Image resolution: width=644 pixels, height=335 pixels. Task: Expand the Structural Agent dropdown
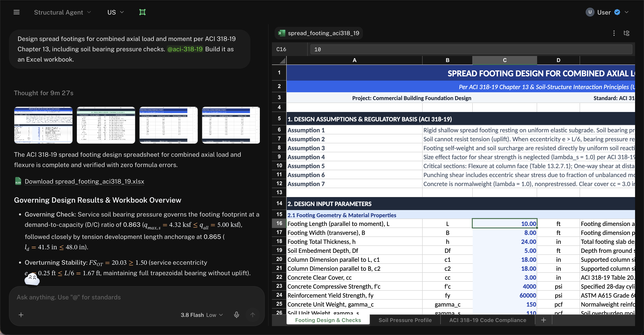63,12
